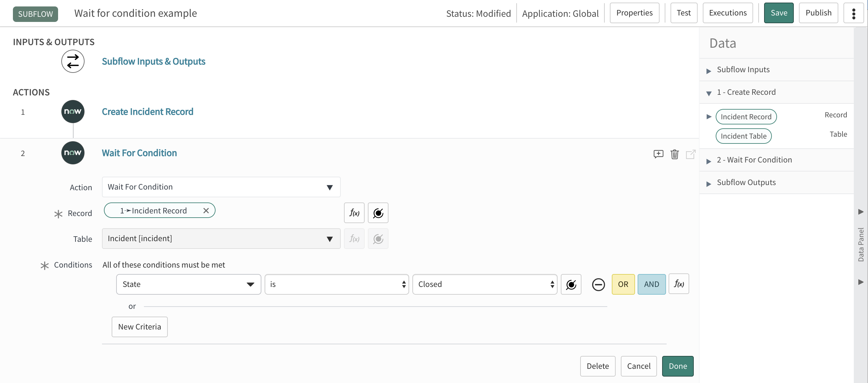Select the Incident Table data pill
The image size is (868, 383).
(743, 136)
